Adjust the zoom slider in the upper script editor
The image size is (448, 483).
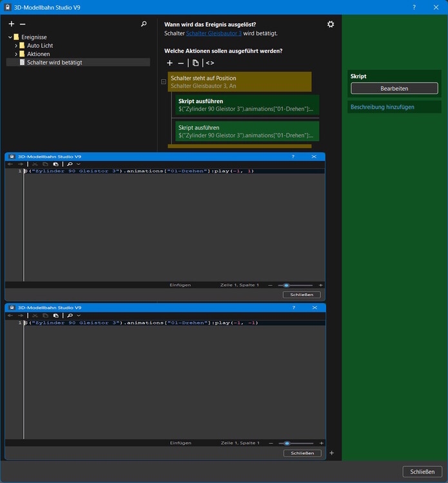(x=286, y=285)
